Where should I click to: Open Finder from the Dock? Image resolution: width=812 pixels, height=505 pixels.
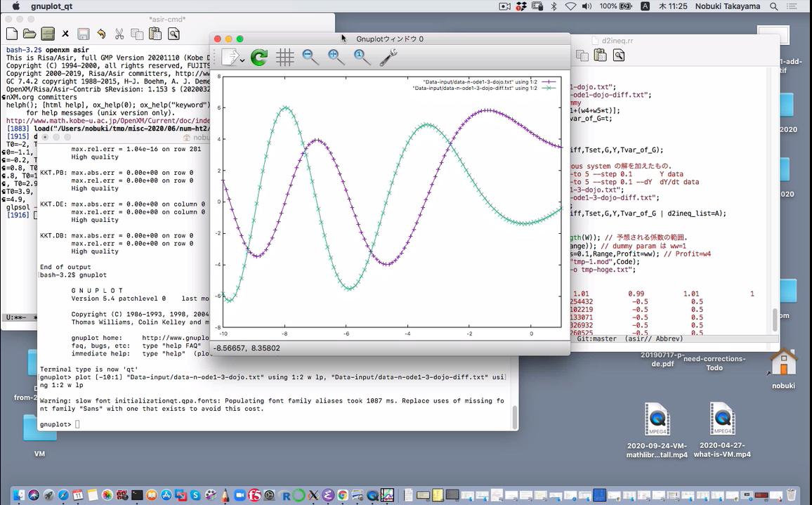(19, 494)
